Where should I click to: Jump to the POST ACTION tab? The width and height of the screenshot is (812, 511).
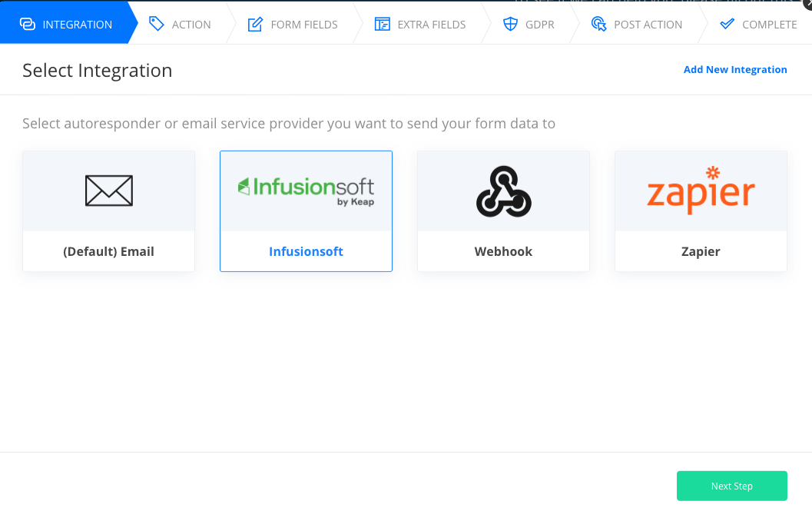[x=648, y=25]
